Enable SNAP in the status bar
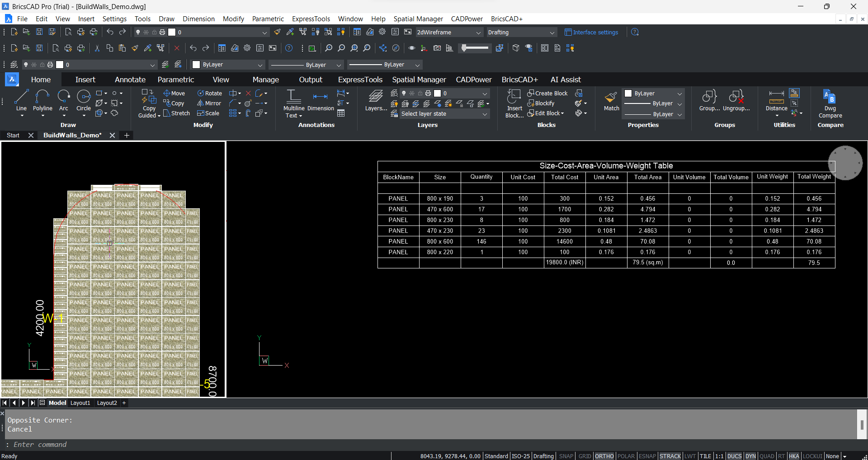The image size is (868, 460). point(566,456)
